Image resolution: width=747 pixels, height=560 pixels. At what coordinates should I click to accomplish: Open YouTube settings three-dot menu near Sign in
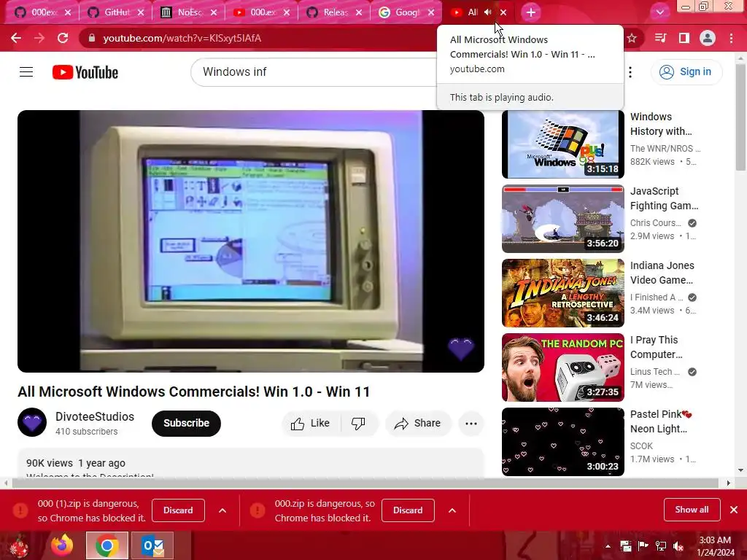coord(630,72)
